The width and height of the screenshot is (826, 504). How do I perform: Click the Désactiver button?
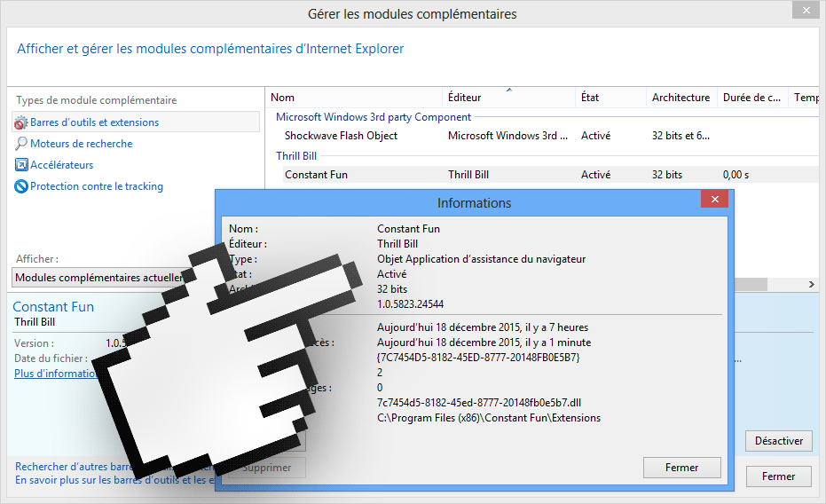pyautogui.click(x=779, y=441)
